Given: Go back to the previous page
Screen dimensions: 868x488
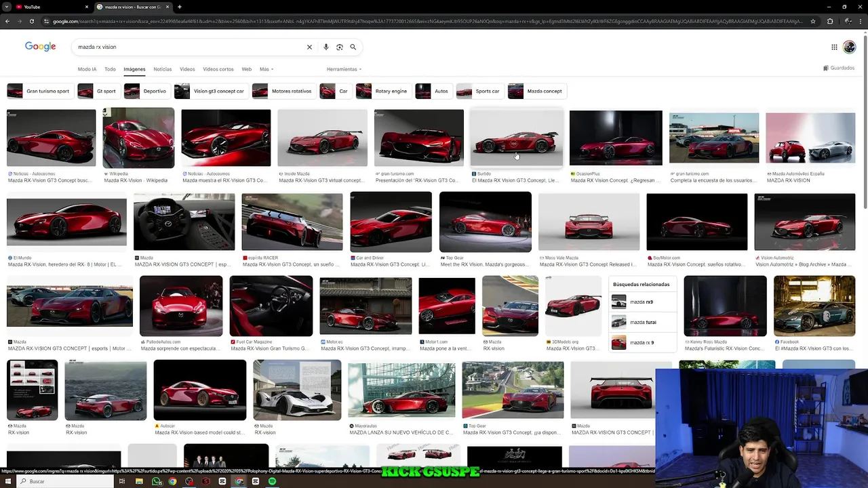Looking at the screenshot, I should [7, 21].
